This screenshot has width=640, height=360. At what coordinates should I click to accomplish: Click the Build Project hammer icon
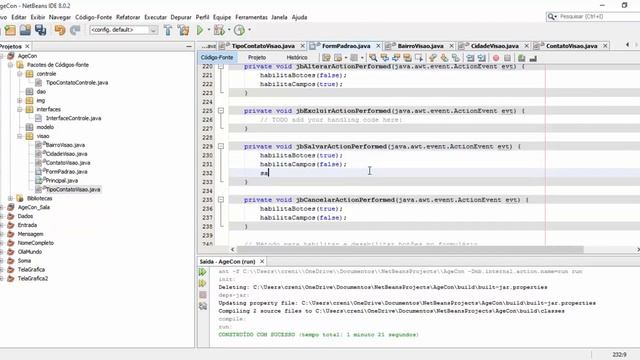click(168, 30)
